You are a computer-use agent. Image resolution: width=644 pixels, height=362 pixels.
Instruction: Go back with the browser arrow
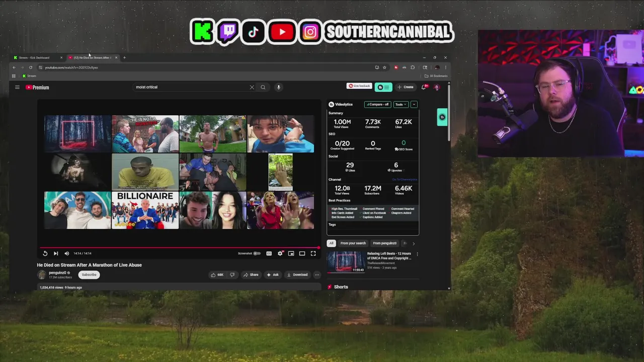click(14, 67)
